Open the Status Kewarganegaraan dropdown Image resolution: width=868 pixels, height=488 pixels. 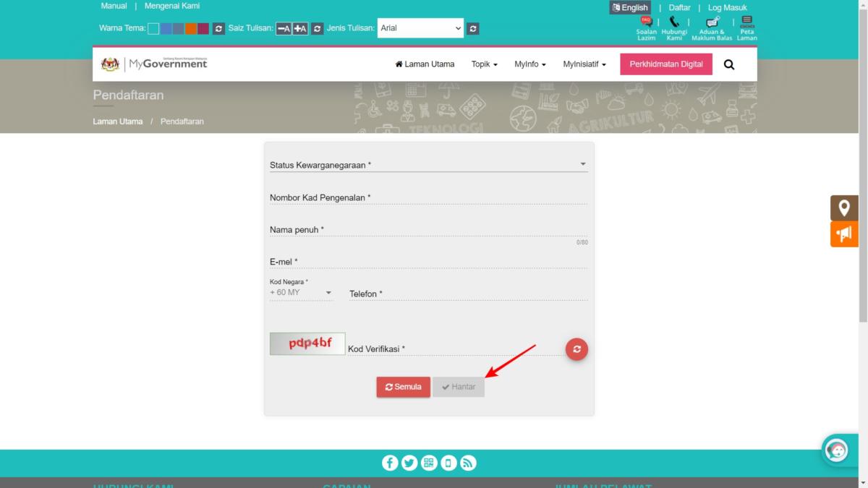(428, 165)
